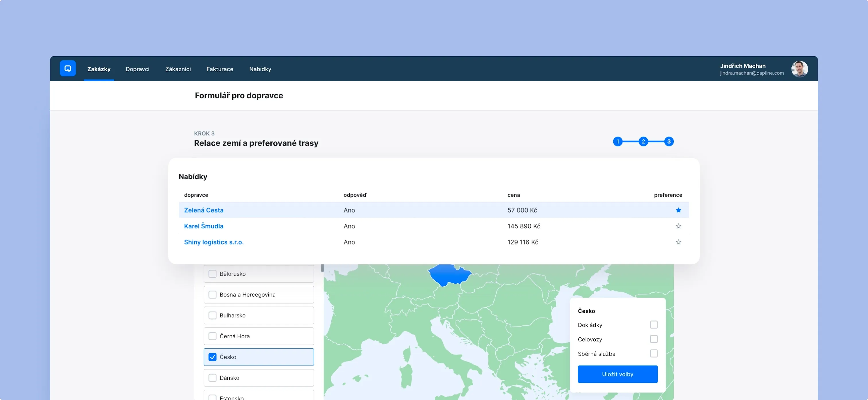
Task: Click the Uložit volby button
Action: 617,374
